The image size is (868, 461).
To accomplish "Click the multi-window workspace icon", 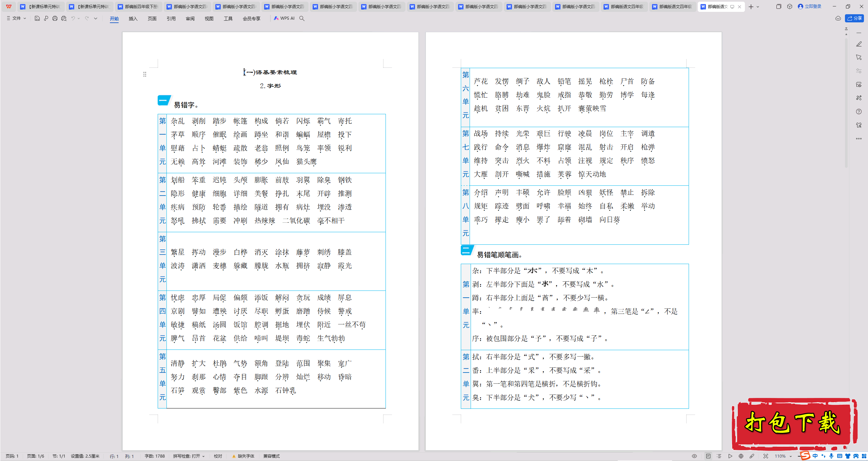I will (778, 6).
